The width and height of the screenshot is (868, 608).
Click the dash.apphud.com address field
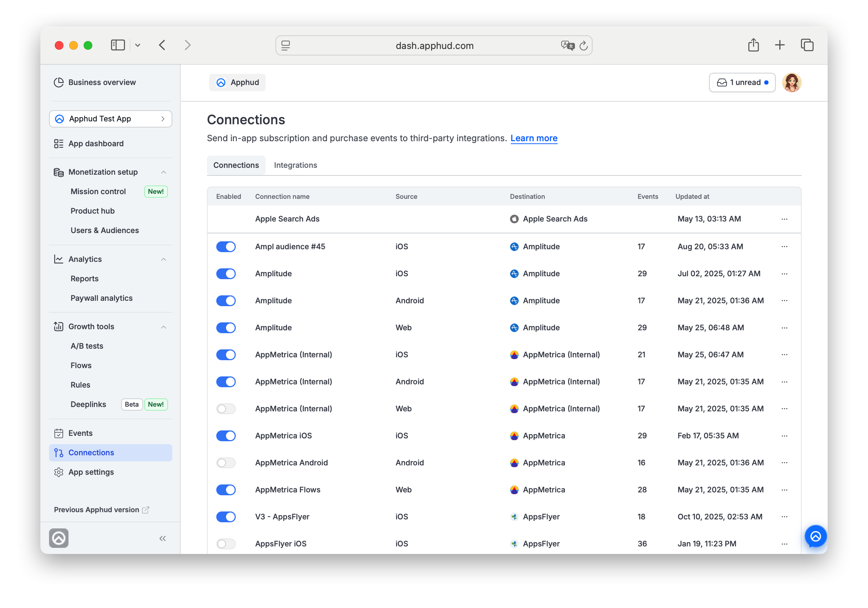pos(434,46)
